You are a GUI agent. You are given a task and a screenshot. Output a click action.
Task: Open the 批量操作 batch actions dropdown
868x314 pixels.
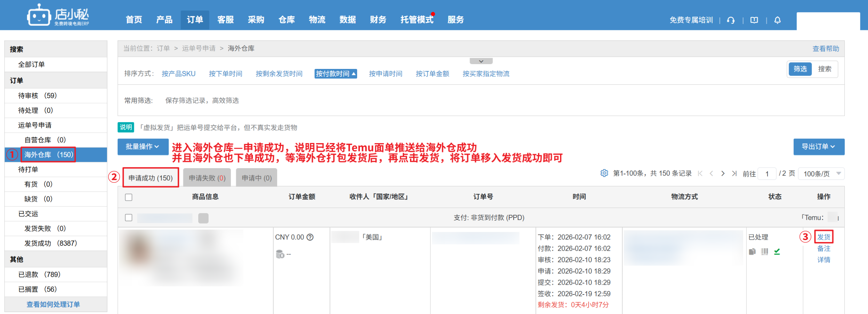[x=143, y=147]
